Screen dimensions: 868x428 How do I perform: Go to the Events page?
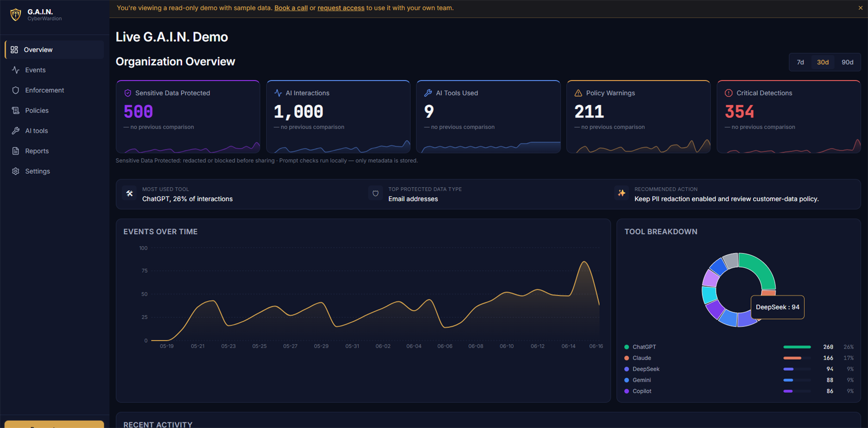[x=55, y=70]
